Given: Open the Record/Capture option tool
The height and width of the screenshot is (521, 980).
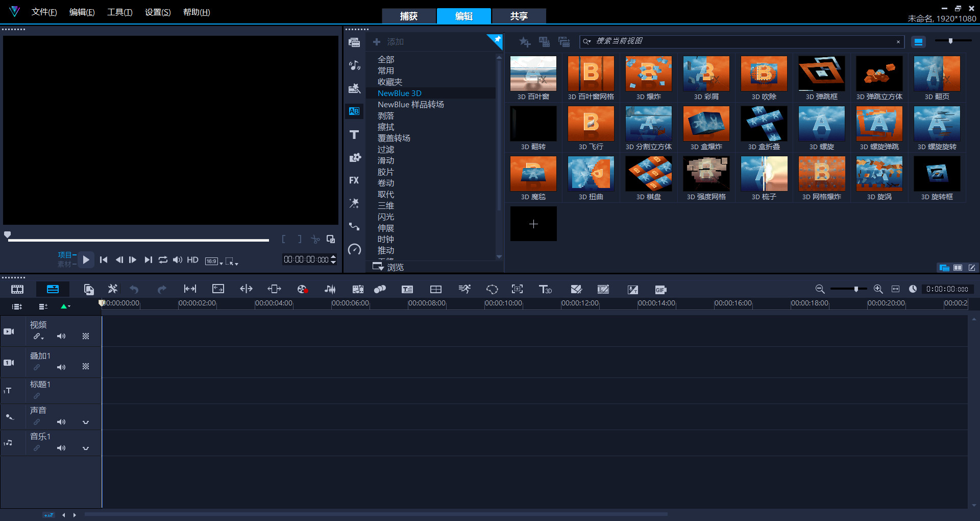Looking at the screenshot, I should [x=302, y=290].
